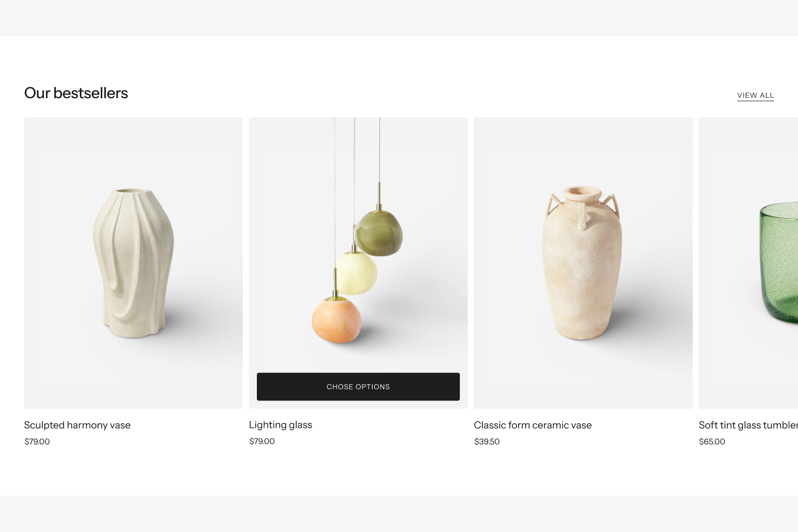Select the $79.00 price under Lighting glass
Viewport: 798px width, 532px height.
click(262, 441)
